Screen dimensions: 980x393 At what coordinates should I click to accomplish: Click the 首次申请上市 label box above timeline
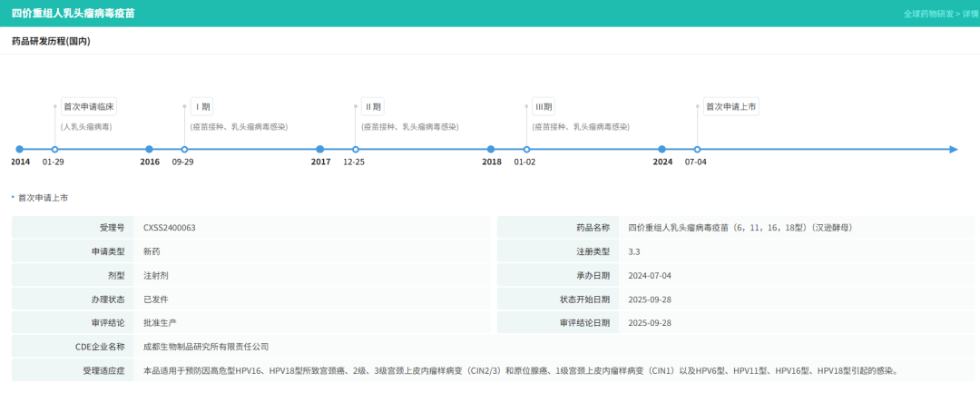[x=731, y=106]
